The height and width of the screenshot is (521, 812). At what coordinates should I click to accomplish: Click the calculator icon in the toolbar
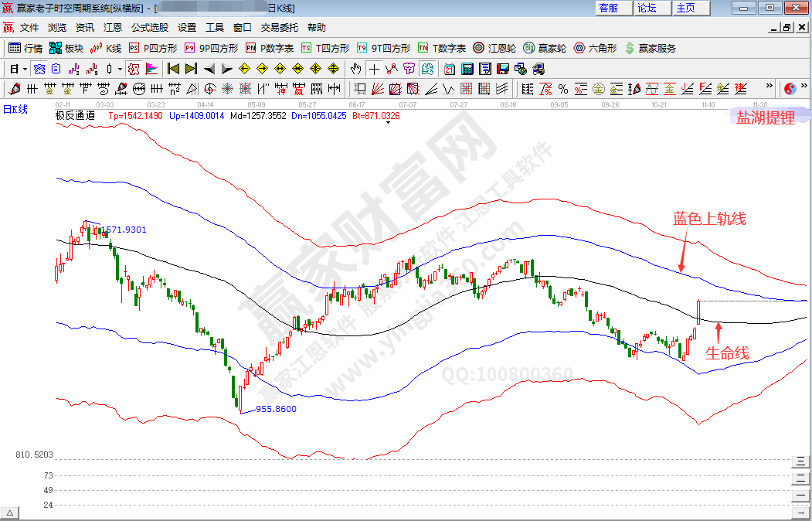coord(466,69)
